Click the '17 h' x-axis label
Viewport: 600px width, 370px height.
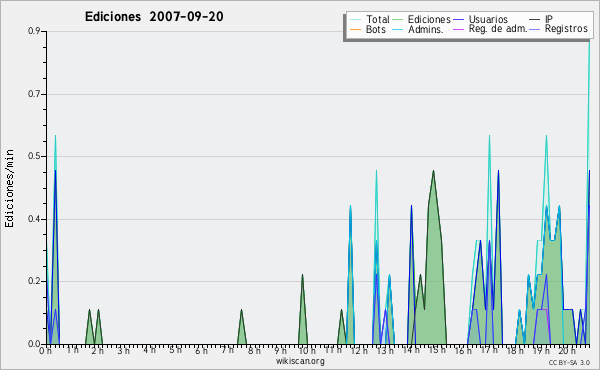pyautogui.click(x=489, y=350)
